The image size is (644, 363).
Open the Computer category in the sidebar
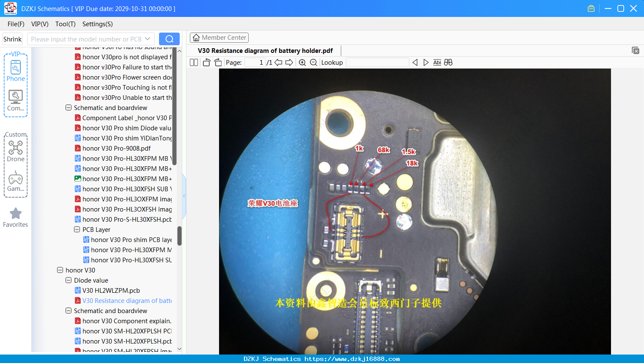point(16,101)
